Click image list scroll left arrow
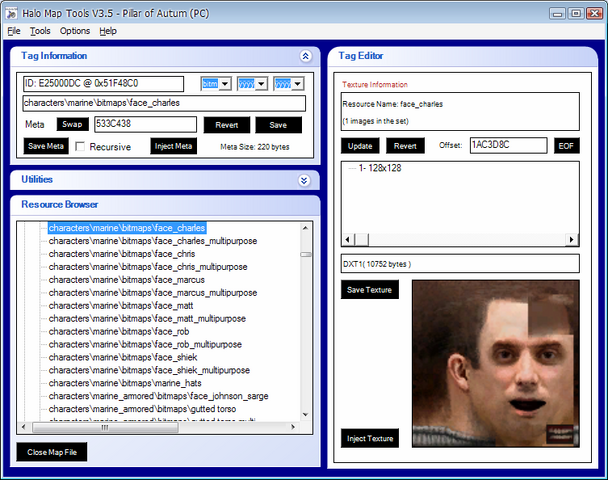608x480 pixels. pos(347,240)
